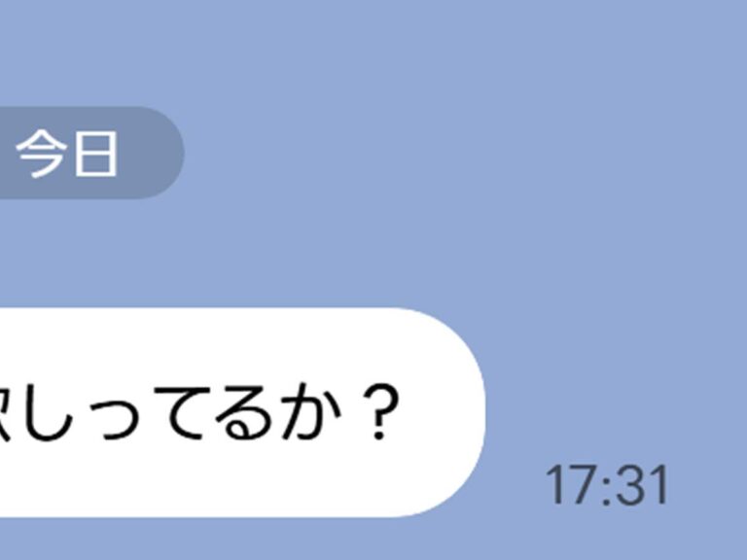Select the message bubble ending in しってるか？

(x=242, y=412)
